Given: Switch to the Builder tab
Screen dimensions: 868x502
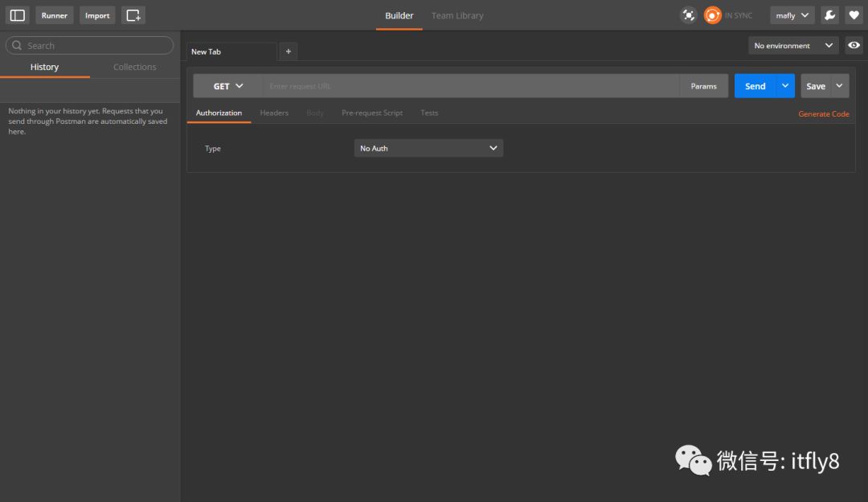Looking at the screenshot, I should 399,15.
